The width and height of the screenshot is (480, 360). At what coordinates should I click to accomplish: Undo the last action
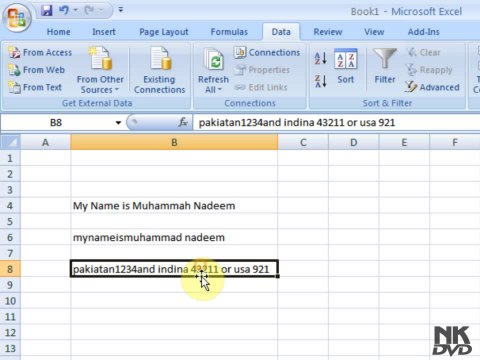[x=63, y=11]
